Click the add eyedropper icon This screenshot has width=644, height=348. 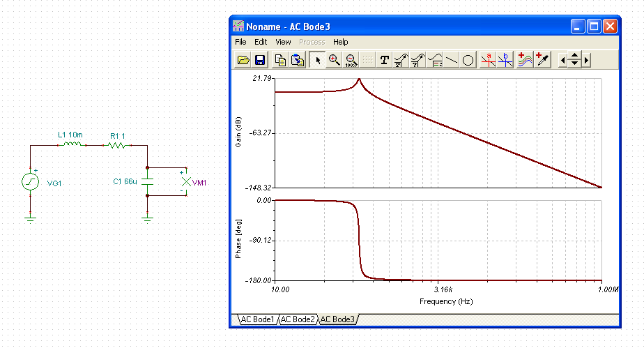pos(542,61)
